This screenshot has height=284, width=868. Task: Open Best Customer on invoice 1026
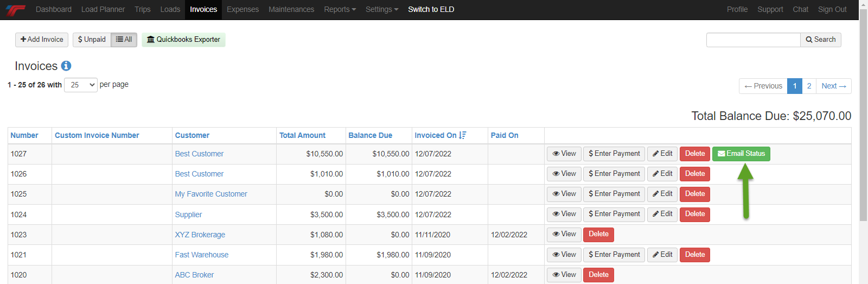[x=199, y=174]
